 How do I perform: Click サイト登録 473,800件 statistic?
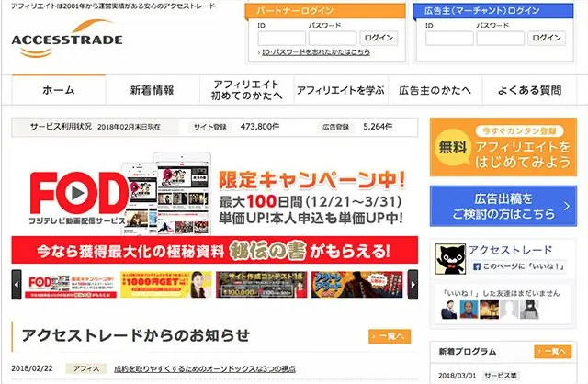pyautogui.click(x=236, y=127)
